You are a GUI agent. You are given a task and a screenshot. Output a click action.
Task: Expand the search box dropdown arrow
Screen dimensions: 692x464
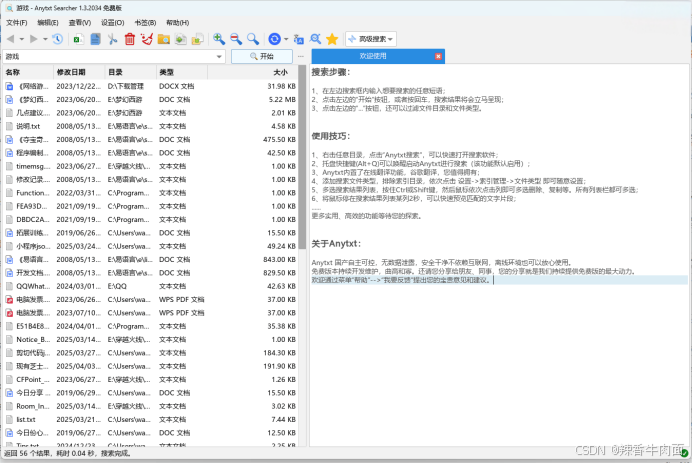tap(219, 57)
